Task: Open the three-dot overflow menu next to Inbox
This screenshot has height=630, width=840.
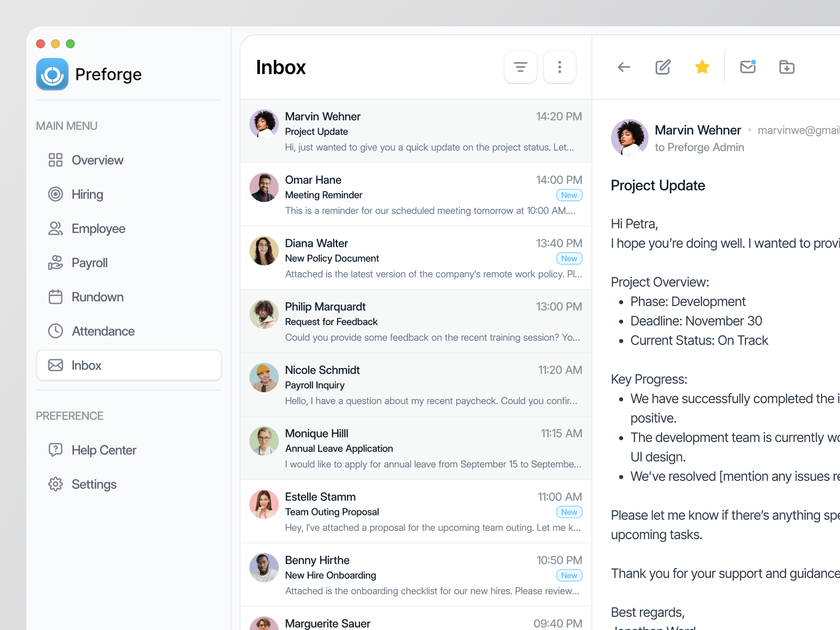Action: click(560, 67)
